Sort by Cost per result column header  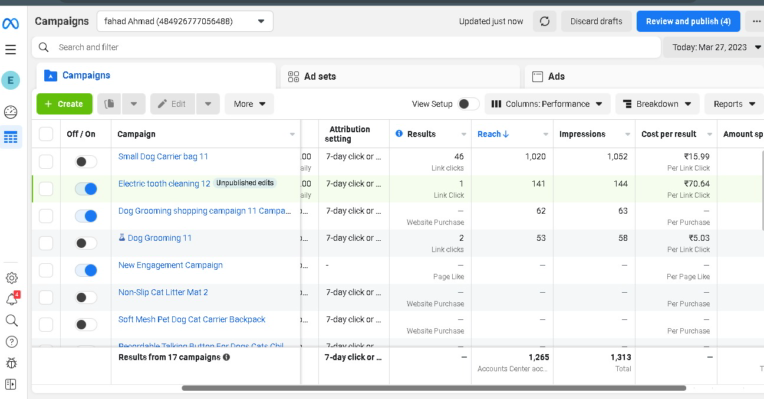pos(668,134)
